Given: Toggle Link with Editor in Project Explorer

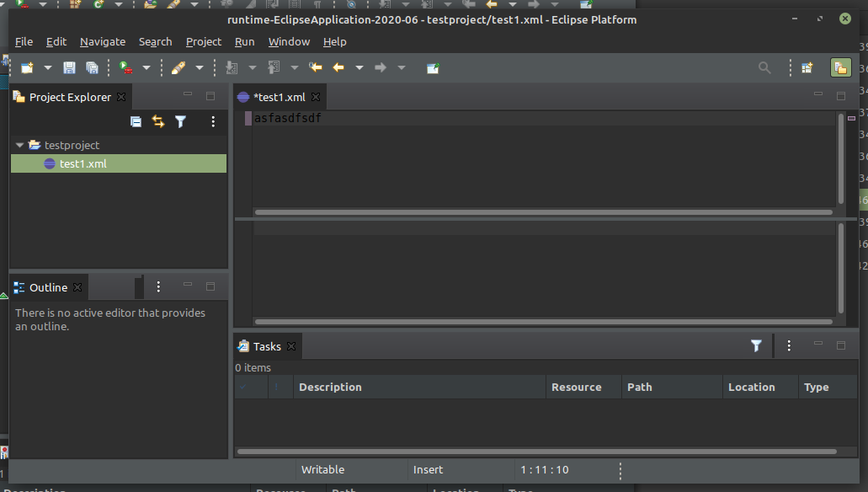Looking at the screenshot, I should click(x=158, y=121).
